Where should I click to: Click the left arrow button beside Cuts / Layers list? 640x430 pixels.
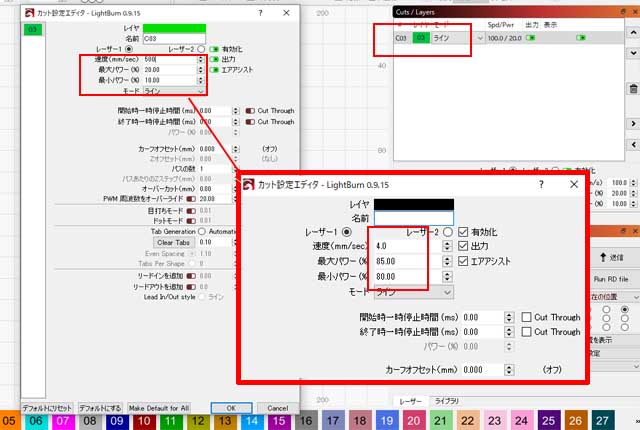(633, 144)
